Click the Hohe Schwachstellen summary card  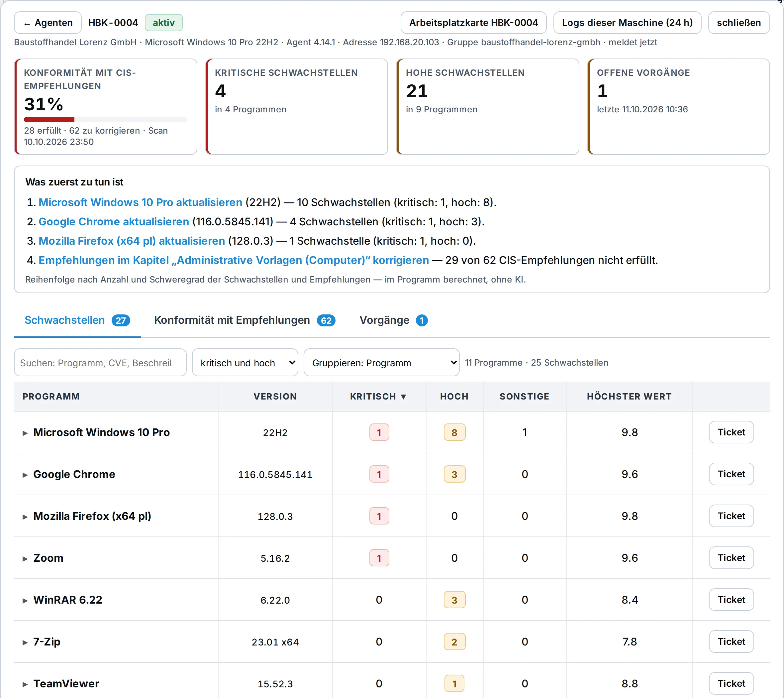click(x=487, y=107)
